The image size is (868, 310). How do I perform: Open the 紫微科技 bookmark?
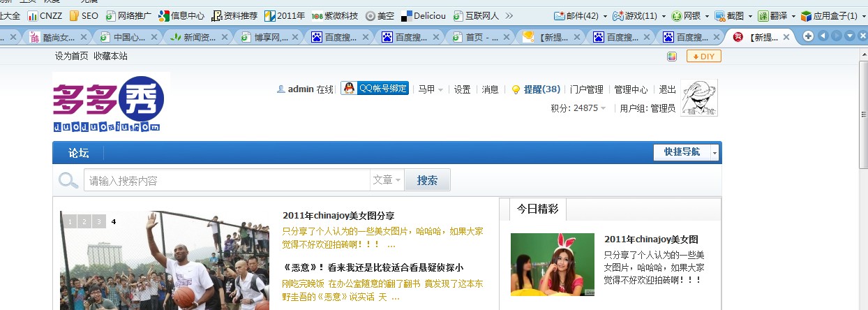point(335,15)
